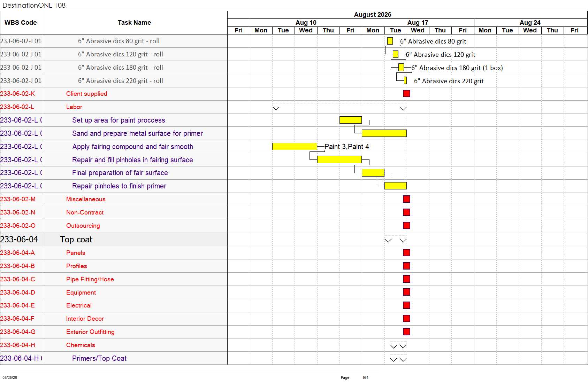Screen dimensions: 588x382
Task: Select the red milestone in the Outsourcing row
Action: click(x=406, y=225)
